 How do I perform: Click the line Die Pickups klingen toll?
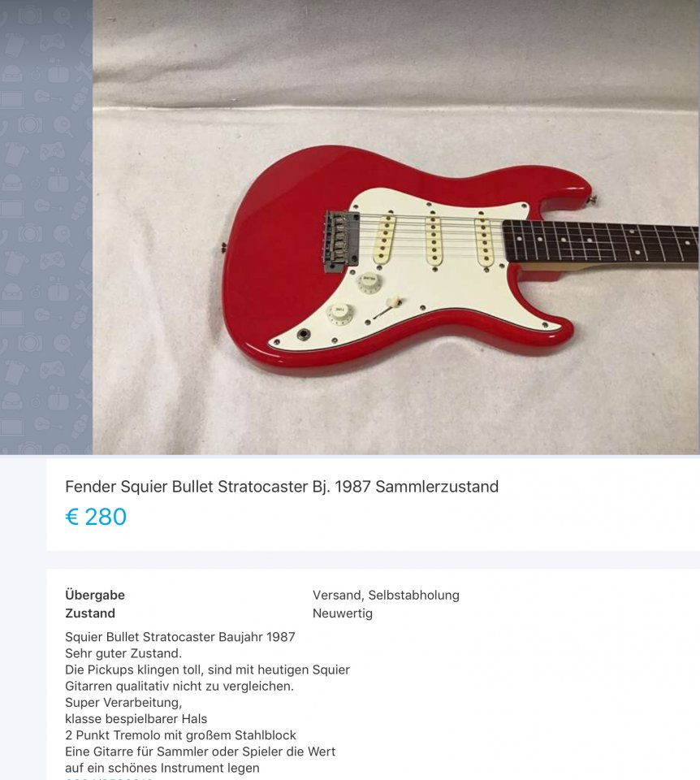pyautogui.click(x=207, y=669)
